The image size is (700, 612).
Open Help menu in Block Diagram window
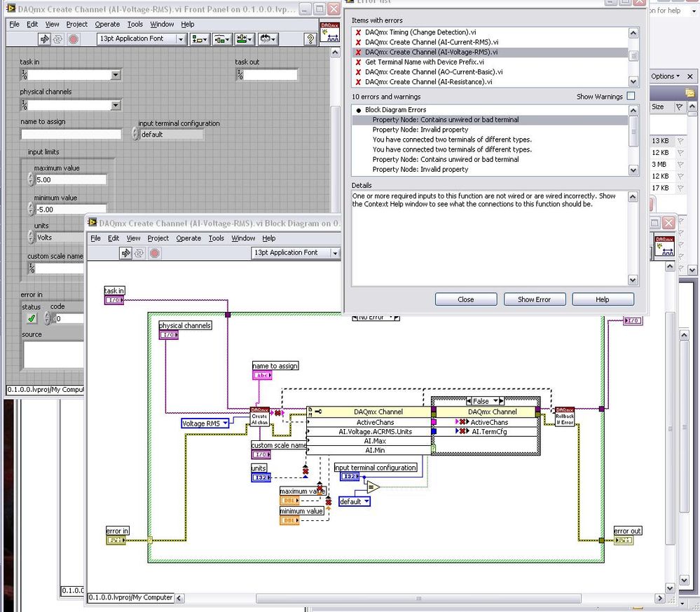[269, 238]
